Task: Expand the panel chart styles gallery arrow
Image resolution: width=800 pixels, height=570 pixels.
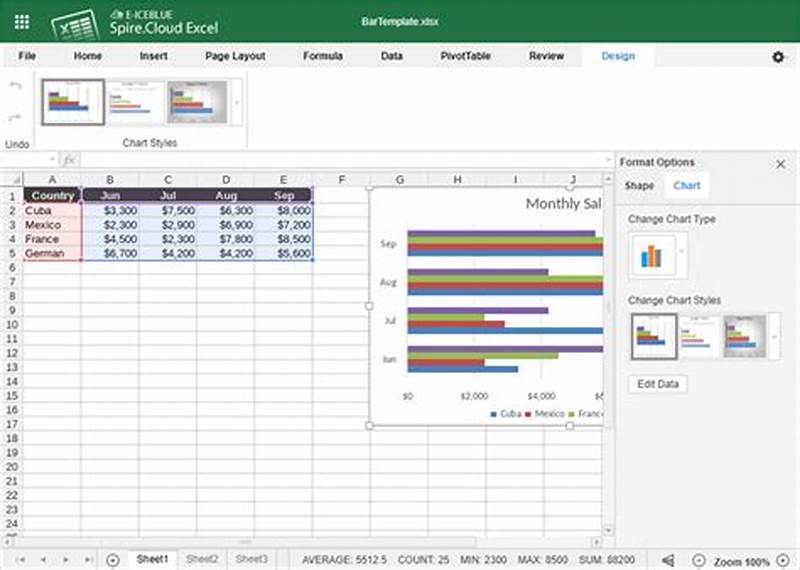Action: (x=774, y=337)
